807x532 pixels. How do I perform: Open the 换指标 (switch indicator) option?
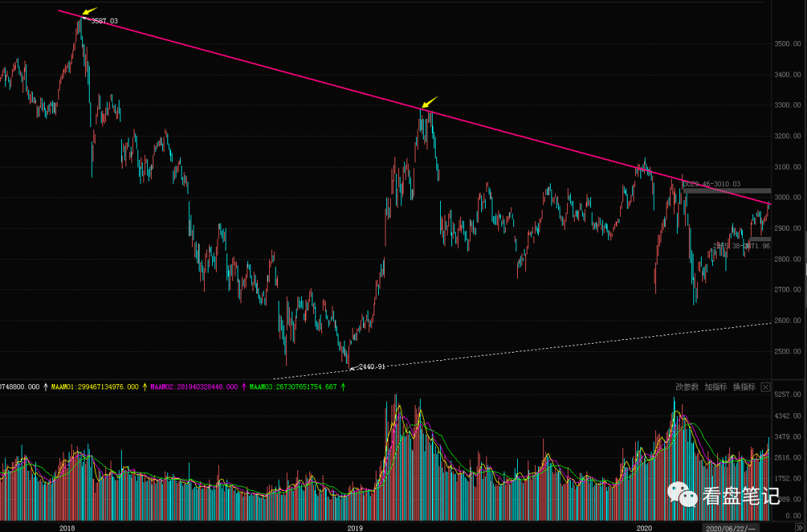point(743,387)
